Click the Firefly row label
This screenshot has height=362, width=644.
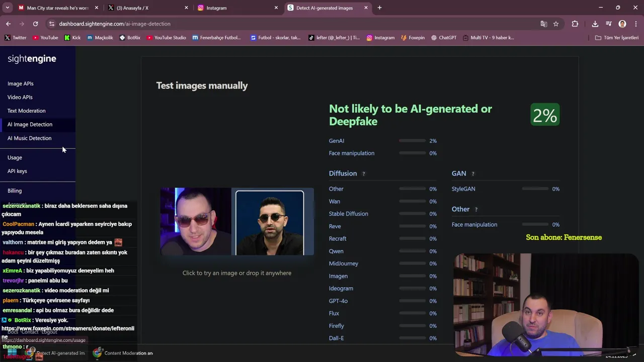[x=337, y=326]
